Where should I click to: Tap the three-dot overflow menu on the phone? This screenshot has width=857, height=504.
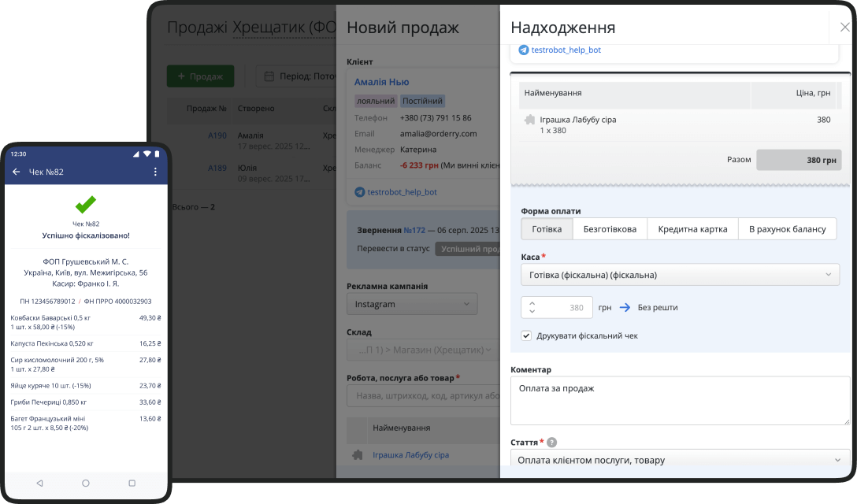click(x=155, y=171)
